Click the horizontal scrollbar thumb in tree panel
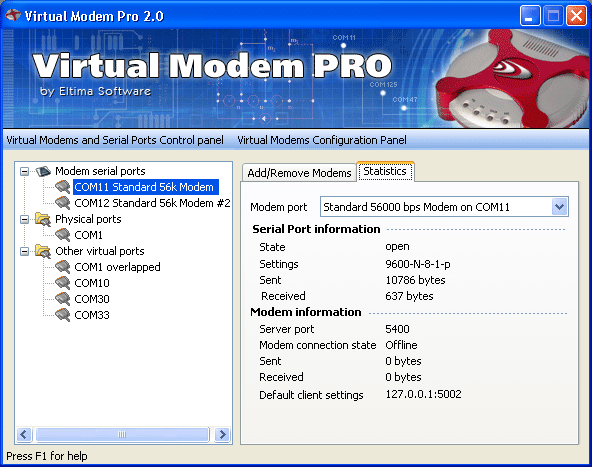This screenshot has height=467, width=592. click(122, 435)
